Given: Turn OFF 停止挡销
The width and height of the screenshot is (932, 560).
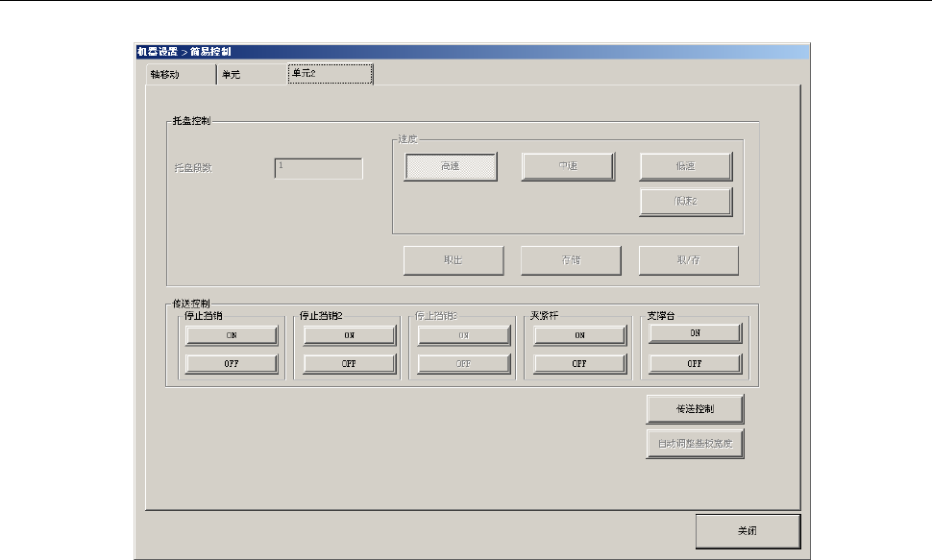Looking at the screenshot, I should (232, 364).
